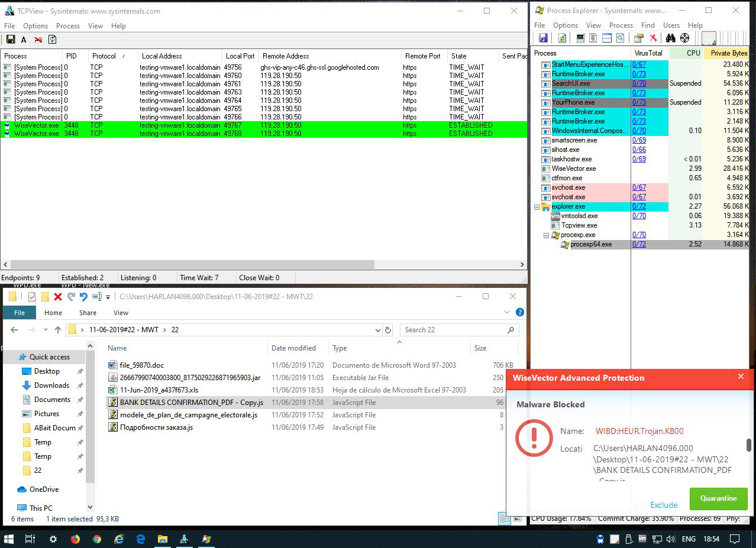Click breadcrumb chevron after '11-06-2019#22 - MWT'
The height and width of the screenshot is (548, 756).
(165, 330)
